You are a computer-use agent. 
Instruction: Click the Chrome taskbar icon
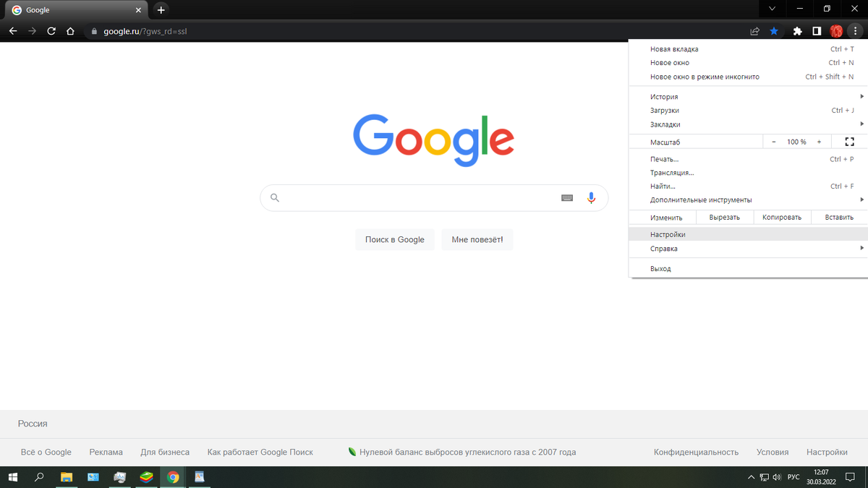click(x=173, y=477)
